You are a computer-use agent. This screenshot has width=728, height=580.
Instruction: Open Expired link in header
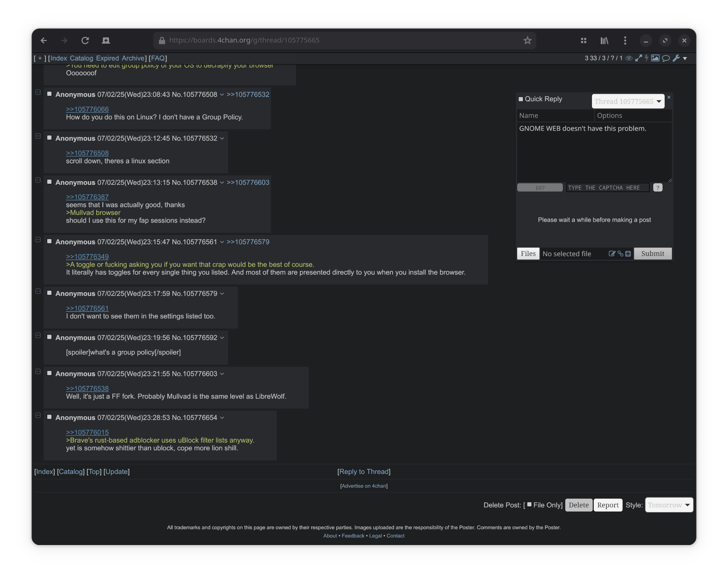tap(108, 58)
